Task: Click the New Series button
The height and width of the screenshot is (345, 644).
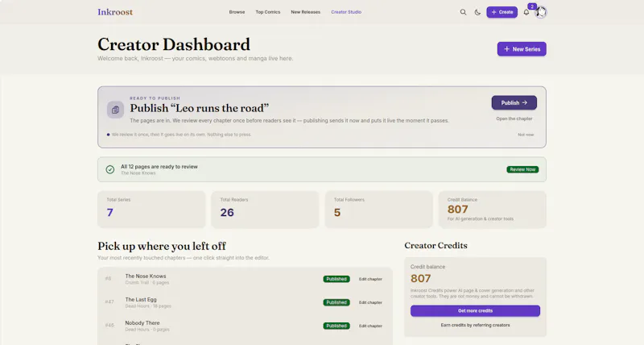Action: (522, 49)
